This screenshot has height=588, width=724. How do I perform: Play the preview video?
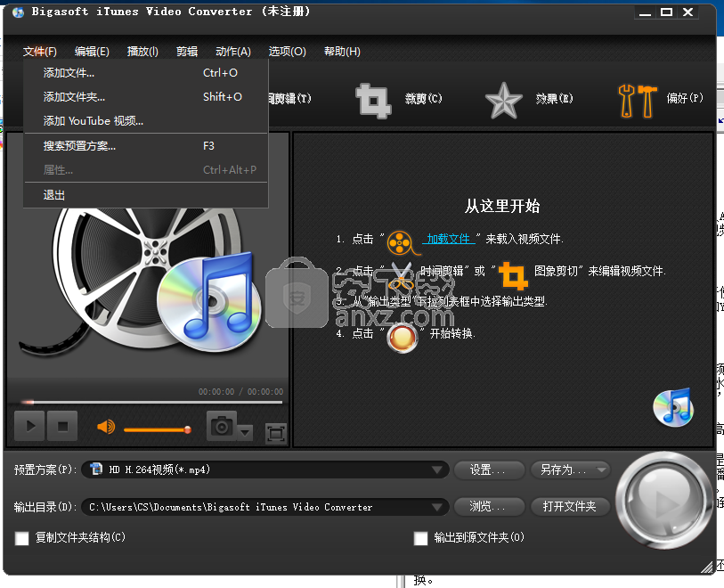click(29, 426)
